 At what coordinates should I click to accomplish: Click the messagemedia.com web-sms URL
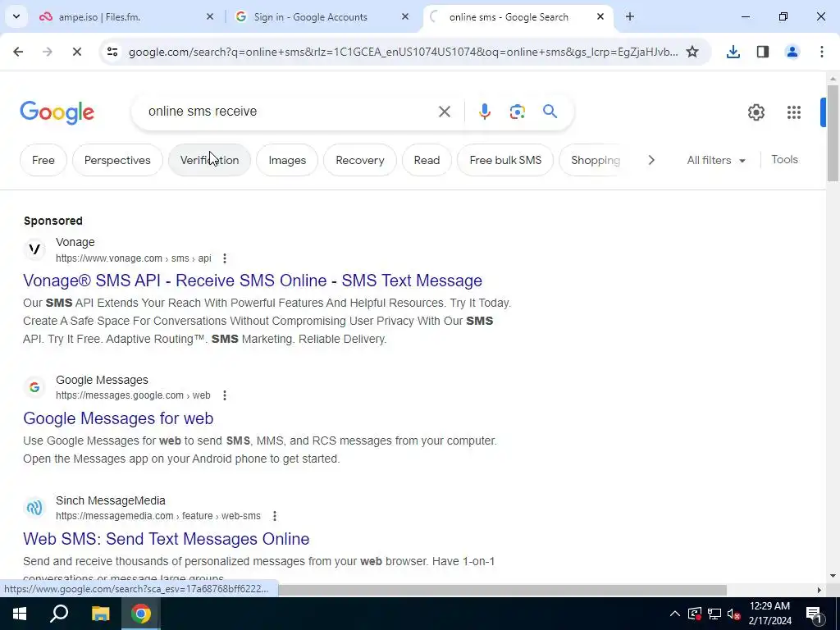pyautogui.click(x=158, y=516)
